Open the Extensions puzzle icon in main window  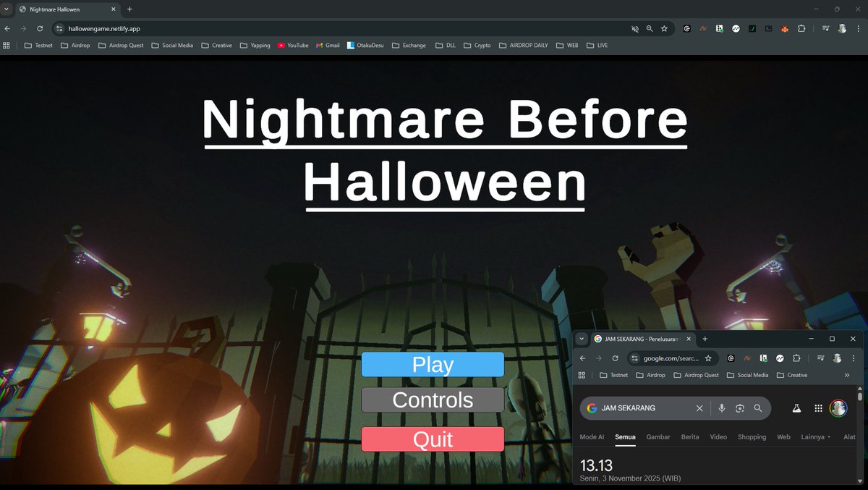pyautogui.click(x=801, y=28)
